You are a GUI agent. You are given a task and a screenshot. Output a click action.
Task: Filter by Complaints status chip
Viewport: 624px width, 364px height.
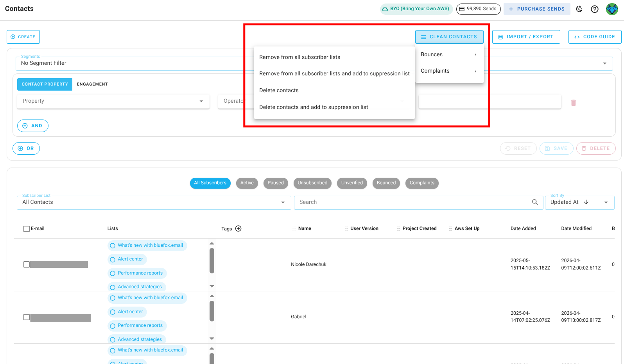(422, 183)
